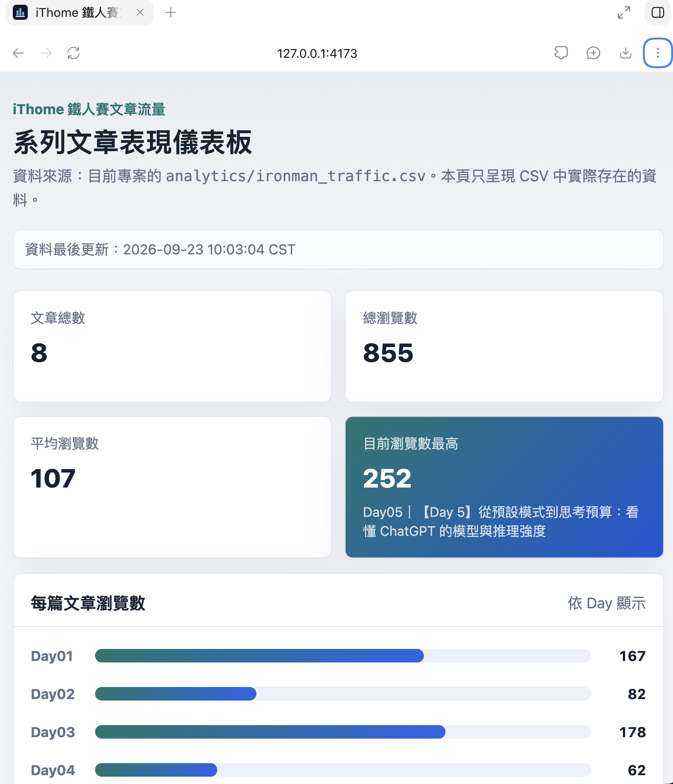This screenshot has width=673, height=784.
Task: Click the Day01 progress bar
Action: (343, 656)
